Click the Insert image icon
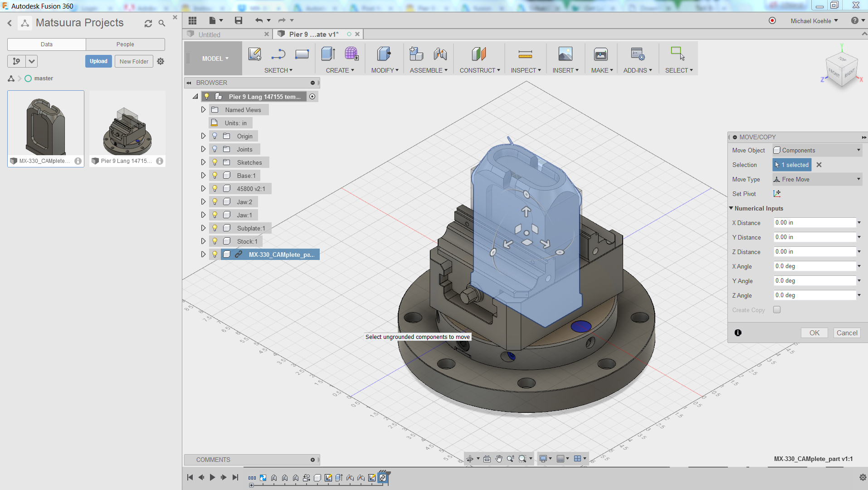This screenshot has height=490, width=868. click(565, 54)
